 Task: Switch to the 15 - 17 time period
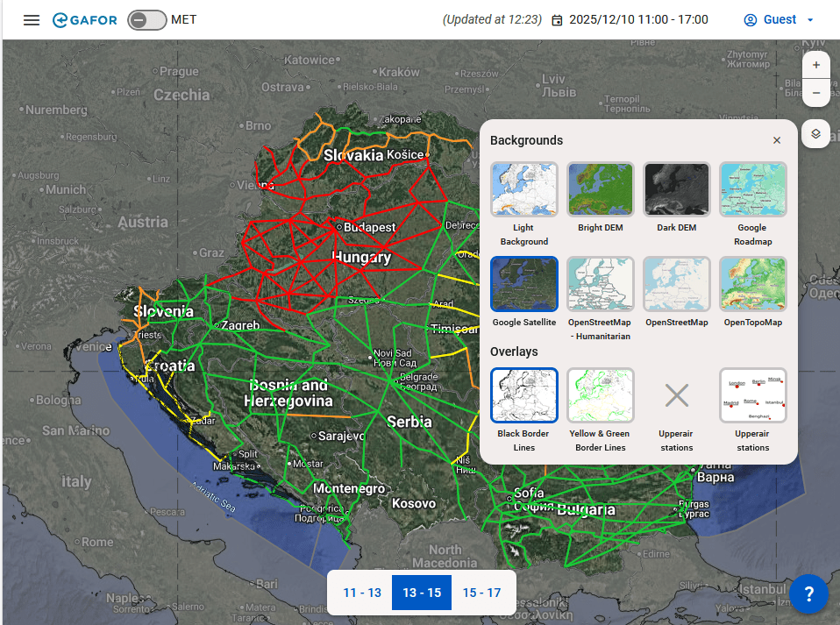pyautogui.click(x=481, y=593)
